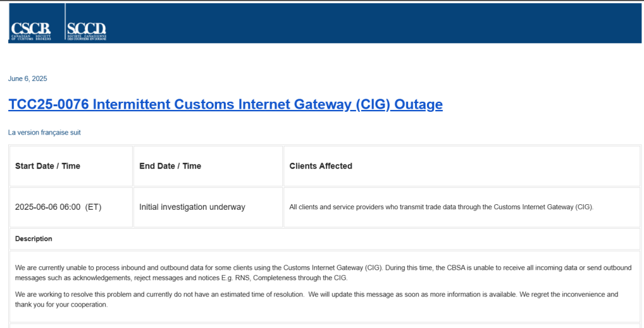The height and width of the screenshot is (328, 644).
Task: Click the Description heading row
Action: pyautogui.click(x=325, y=239)
